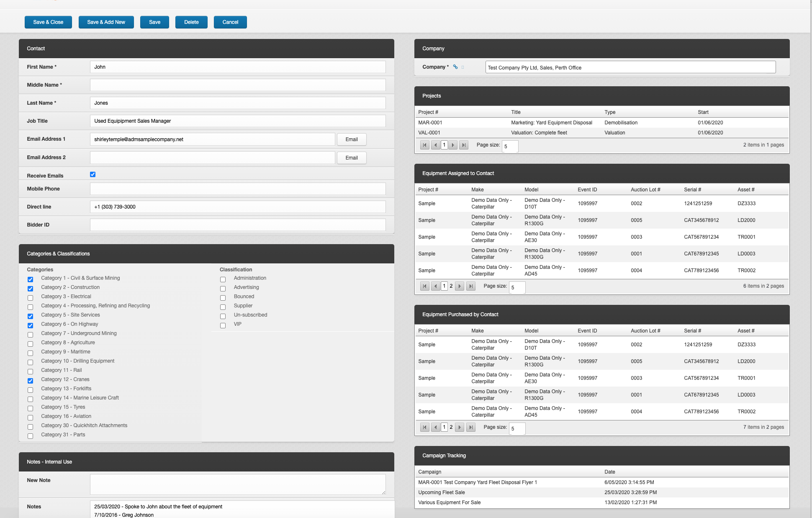Image resolution: width=812 pixels, height=518 pixels.
Task: Select page 2 of Equipment Assigned to Contact
Action: tap(451, 286)
